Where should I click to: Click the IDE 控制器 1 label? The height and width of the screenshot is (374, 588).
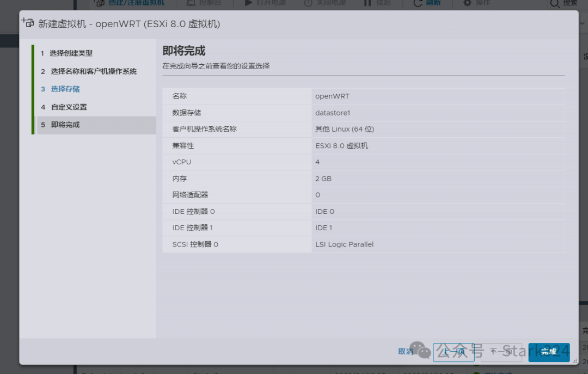192,228
